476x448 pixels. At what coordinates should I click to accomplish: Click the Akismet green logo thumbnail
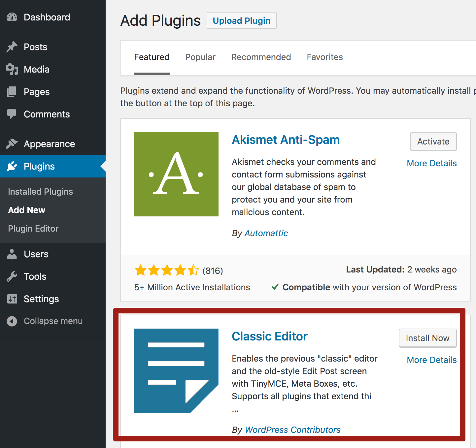coord(176,174)
